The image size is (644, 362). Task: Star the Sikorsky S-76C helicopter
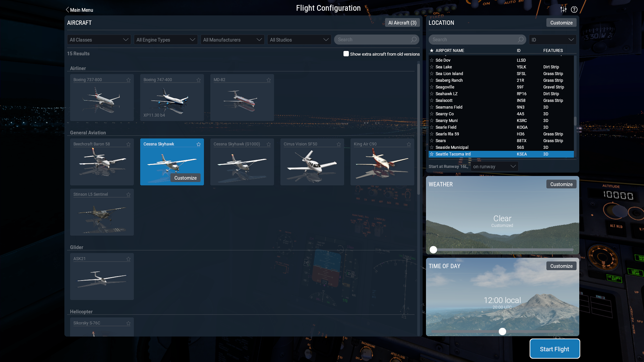click(128, 323)
